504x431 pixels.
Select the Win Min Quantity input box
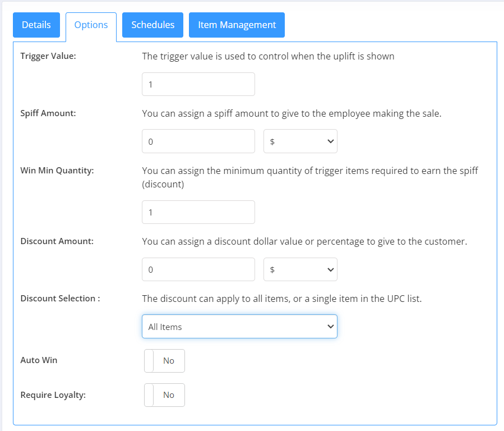pos(198,212)
